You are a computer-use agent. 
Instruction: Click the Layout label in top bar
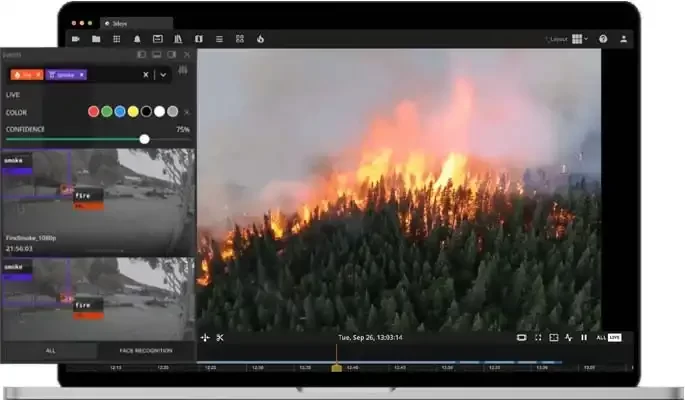click(x=558, y=39)
